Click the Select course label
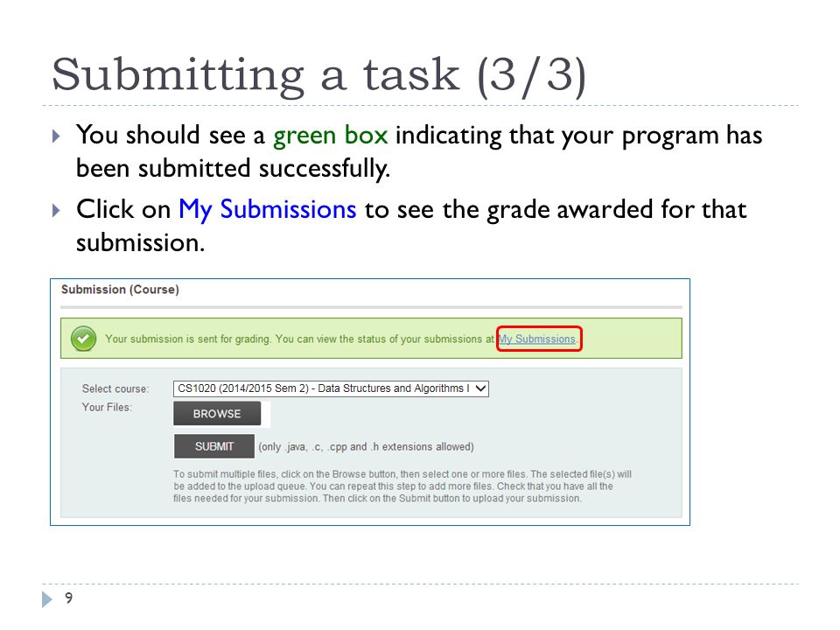Viewport: 840px width, 630px height. tap(115, 388)
